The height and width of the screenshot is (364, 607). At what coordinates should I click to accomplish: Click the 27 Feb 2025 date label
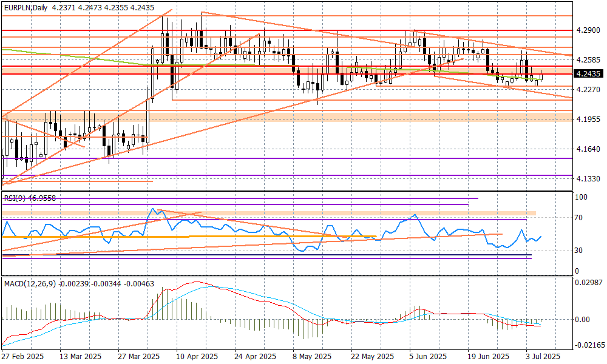click(23, 357)
